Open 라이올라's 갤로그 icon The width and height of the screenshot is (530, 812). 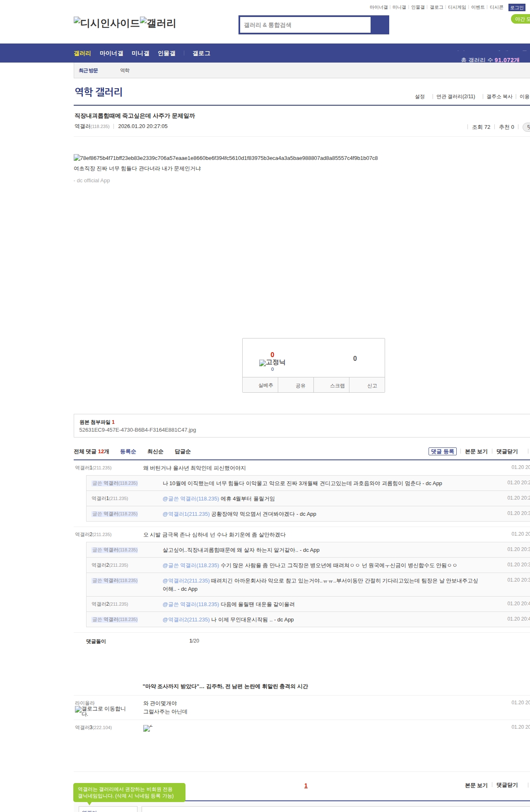click(100, 711)
